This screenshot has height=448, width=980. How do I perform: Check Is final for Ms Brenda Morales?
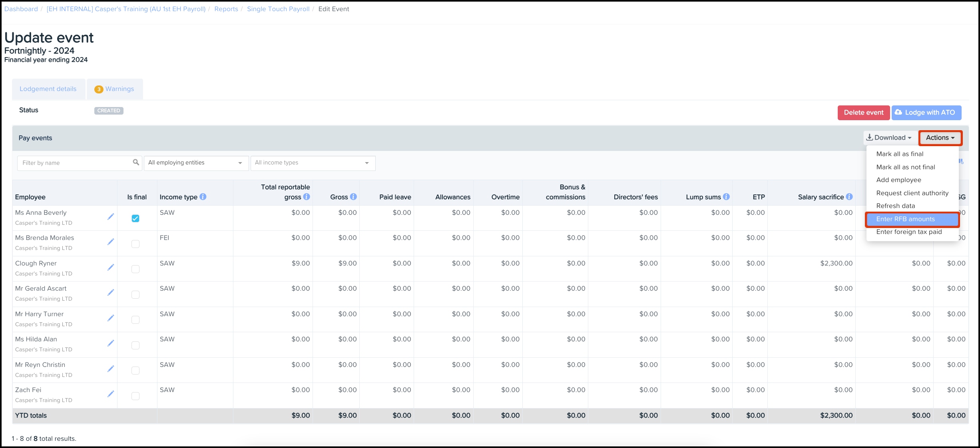tap(135, 244)
